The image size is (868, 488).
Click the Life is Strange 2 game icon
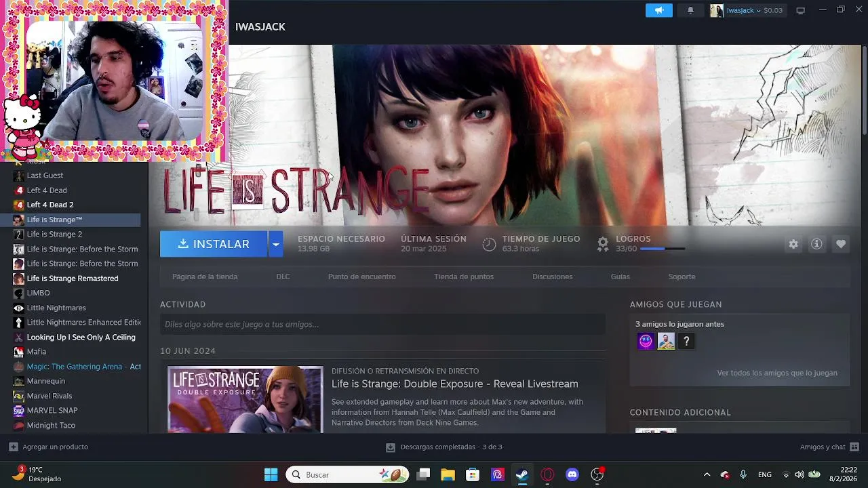tap(19, 235)
